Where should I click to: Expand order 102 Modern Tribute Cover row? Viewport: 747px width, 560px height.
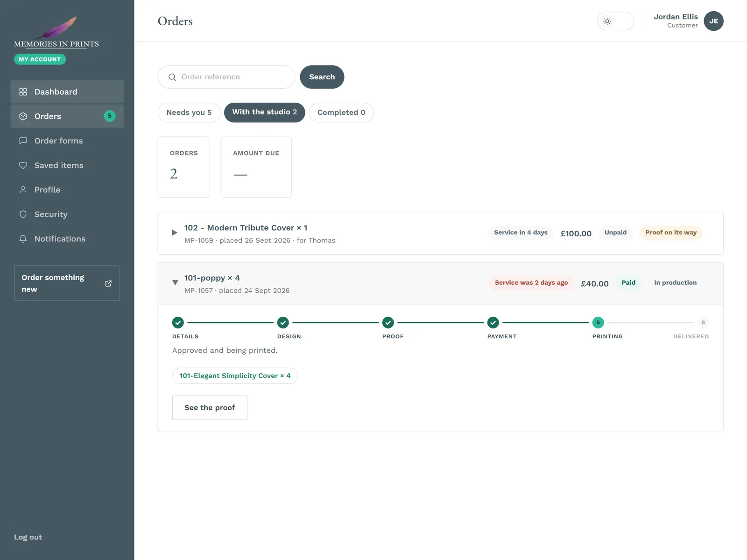175,232
